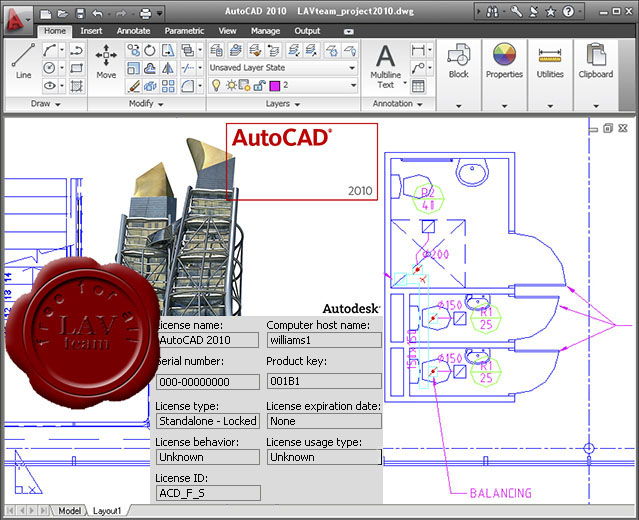This screenshot has height=520, width=639.
Task: Expand the Utilities panel
Action: click(x=550, y=106)
